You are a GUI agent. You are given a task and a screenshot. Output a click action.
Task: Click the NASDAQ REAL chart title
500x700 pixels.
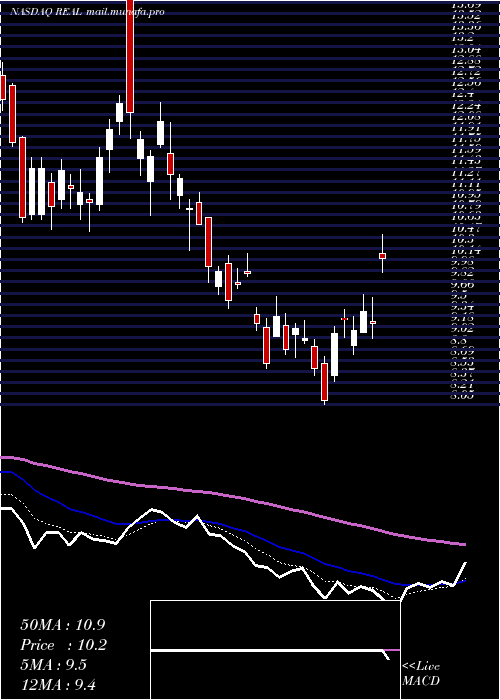[x=46, y=12]
